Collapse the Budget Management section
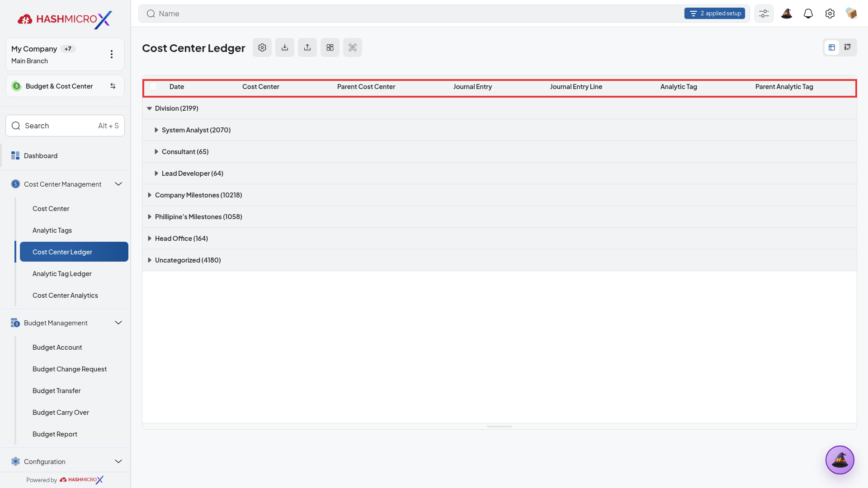 click(118, 323)
